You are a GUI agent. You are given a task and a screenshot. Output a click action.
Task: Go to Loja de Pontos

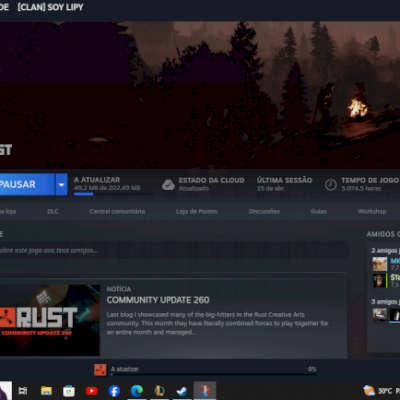(x=197, y=211)
